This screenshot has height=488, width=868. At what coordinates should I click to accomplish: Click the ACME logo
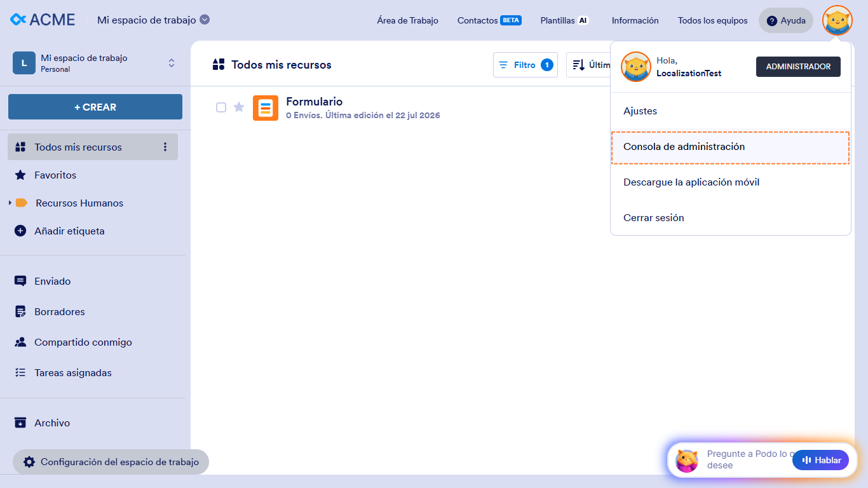coord(43,20)
